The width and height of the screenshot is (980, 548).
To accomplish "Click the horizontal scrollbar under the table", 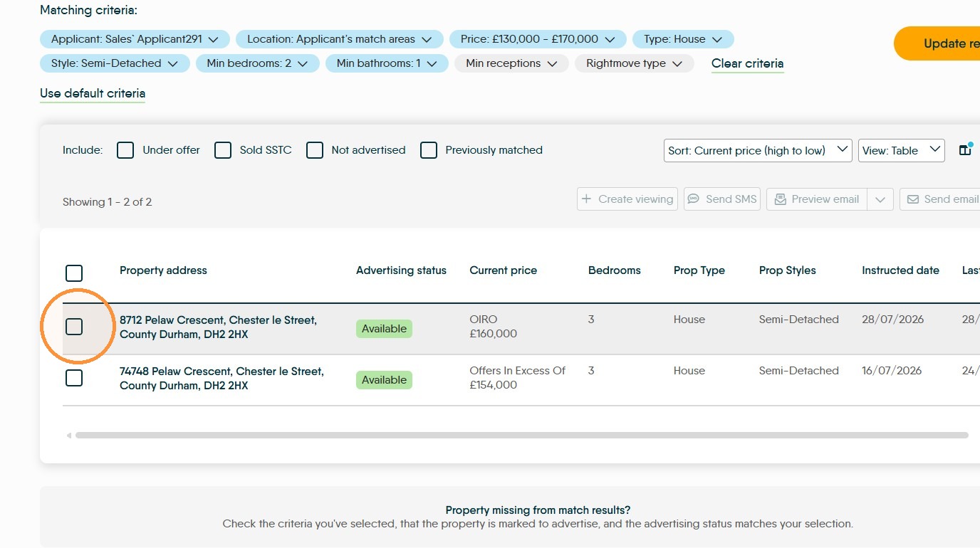I will [522, 436].
